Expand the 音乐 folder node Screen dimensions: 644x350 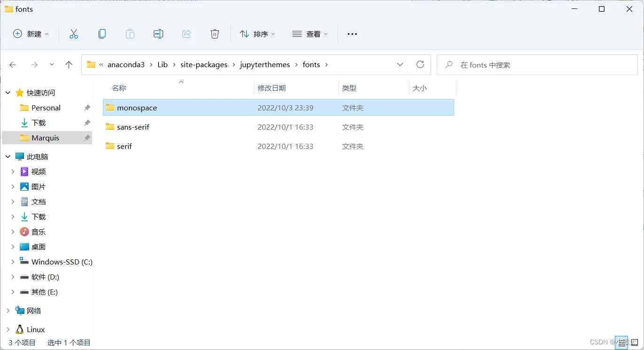[x=13, y=232]
